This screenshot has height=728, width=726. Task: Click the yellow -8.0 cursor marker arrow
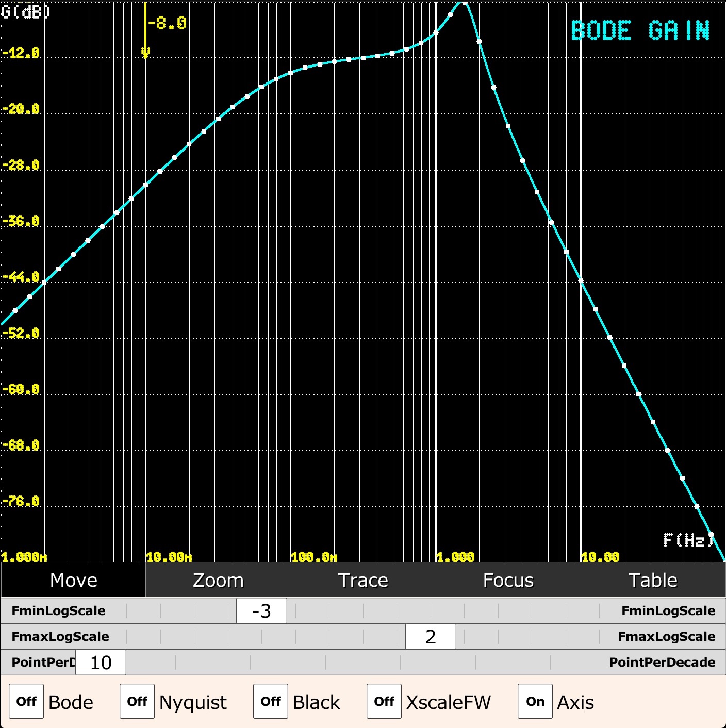(146, 52)
